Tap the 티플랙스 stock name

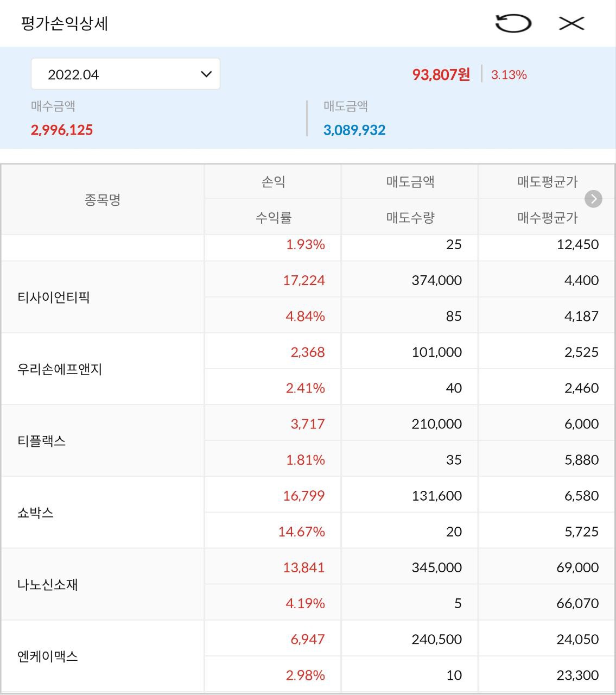pyautogui.click(x=42, y=441)
